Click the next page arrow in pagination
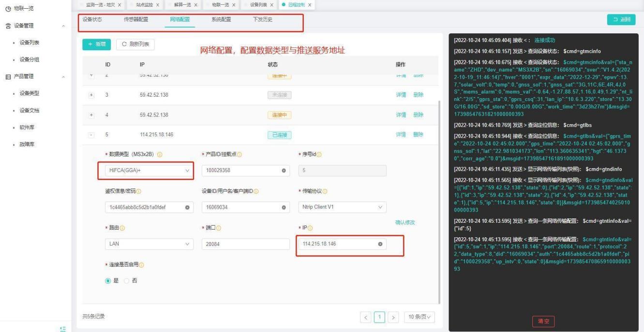The width and height of the screenshot is (644, 332). 393,317
